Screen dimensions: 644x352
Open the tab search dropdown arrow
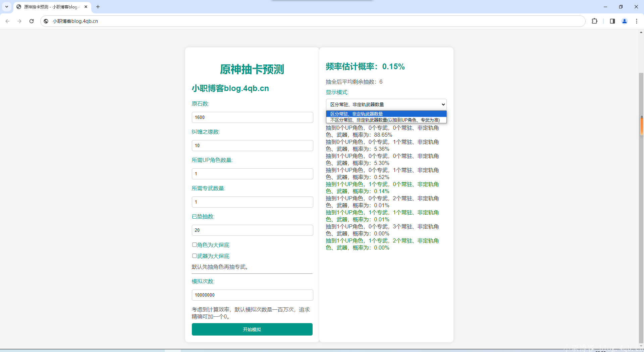pyautogui.click(x=7, y=7)
